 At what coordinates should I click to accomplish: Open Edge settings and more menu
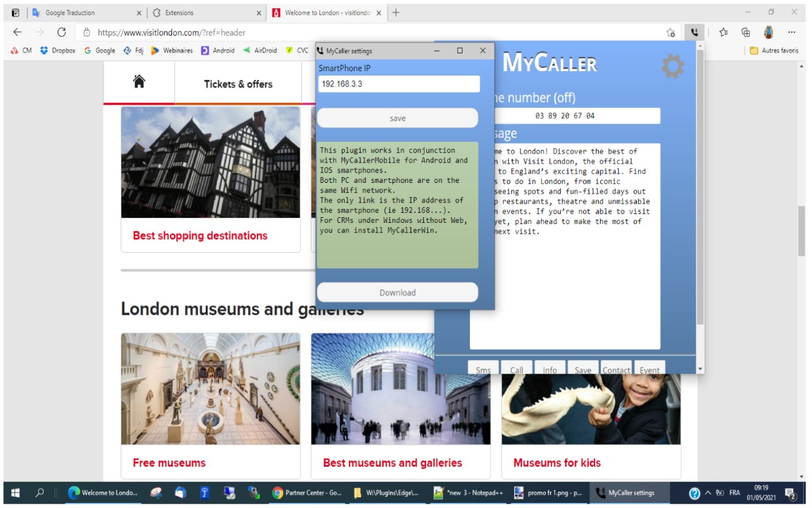pyautogui.click(x=792, y=32)
